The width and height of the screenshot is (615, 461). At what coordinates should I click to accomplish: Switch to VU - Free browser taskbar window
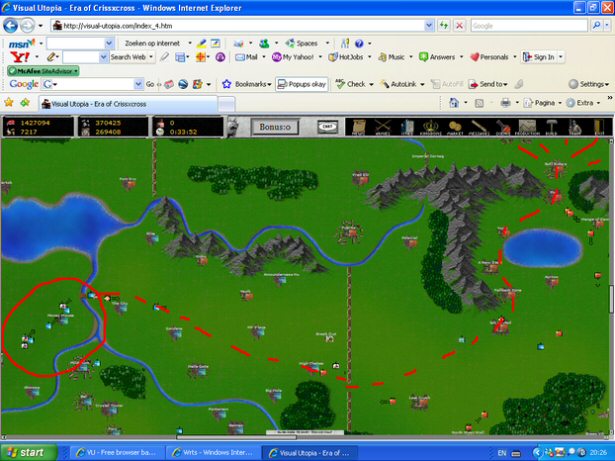(116, 452)
